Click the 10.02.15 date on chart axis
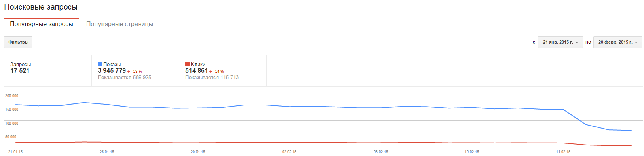 point(472,152)
